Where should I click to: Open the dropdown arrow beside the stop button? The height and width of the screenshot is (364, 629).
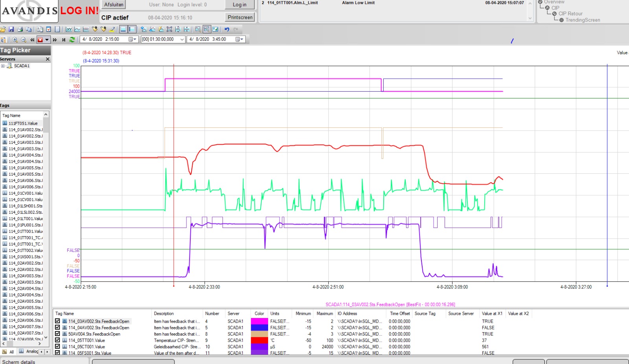[x=47, y=40]
